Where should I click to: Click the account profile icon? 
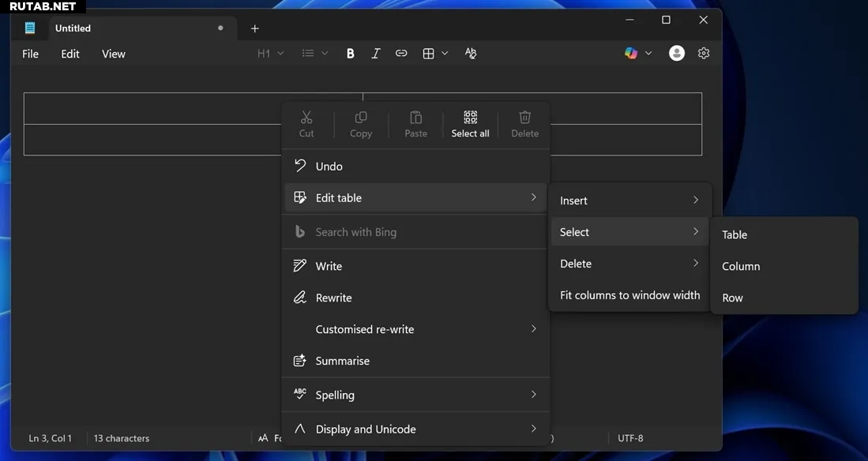(x=677, y=53)
